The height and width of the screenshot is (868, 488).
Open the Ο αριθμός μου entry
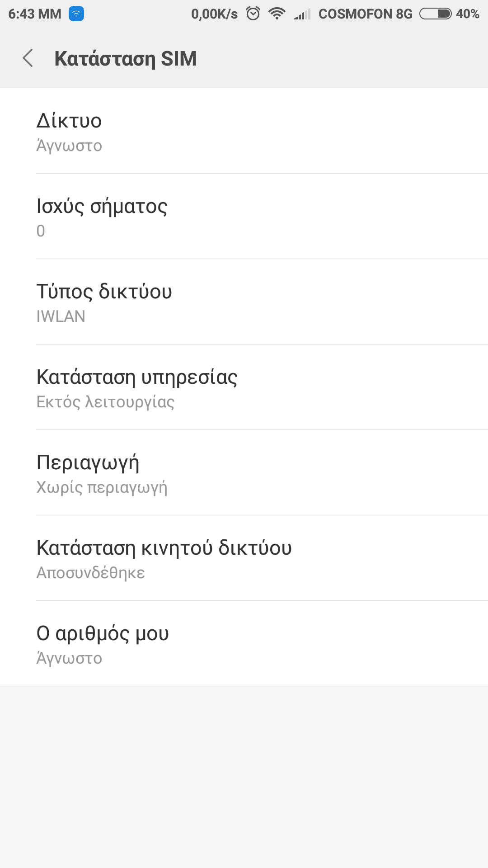point(244,644)
